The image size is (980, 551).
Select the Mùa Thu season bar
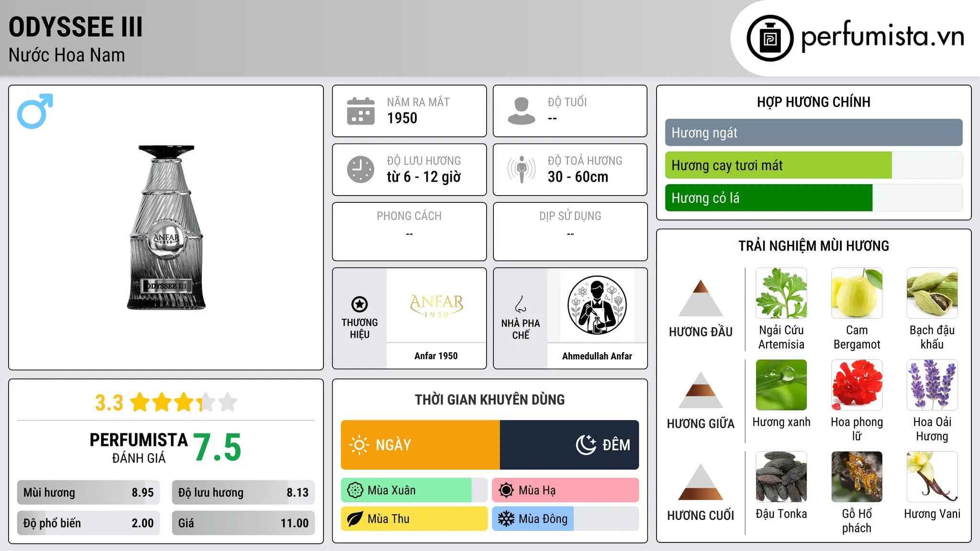tap(414, 519)
